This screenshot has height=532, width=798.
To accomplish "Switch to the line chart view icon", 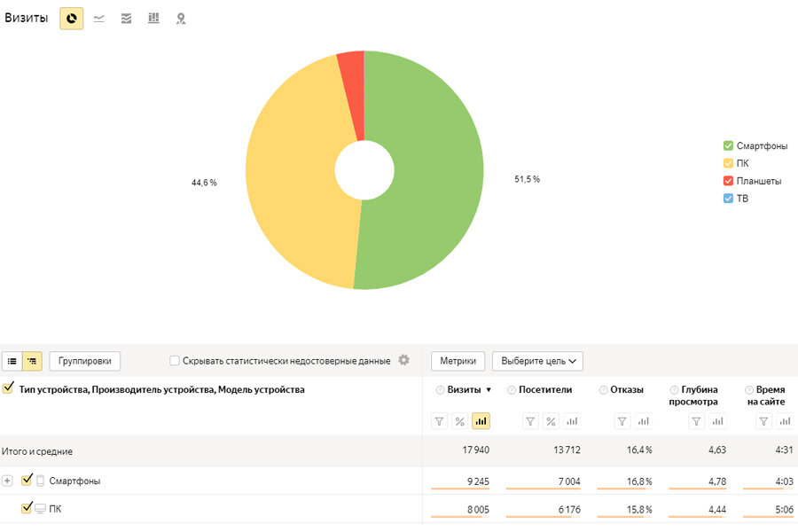I will click(x=98, y=19).
